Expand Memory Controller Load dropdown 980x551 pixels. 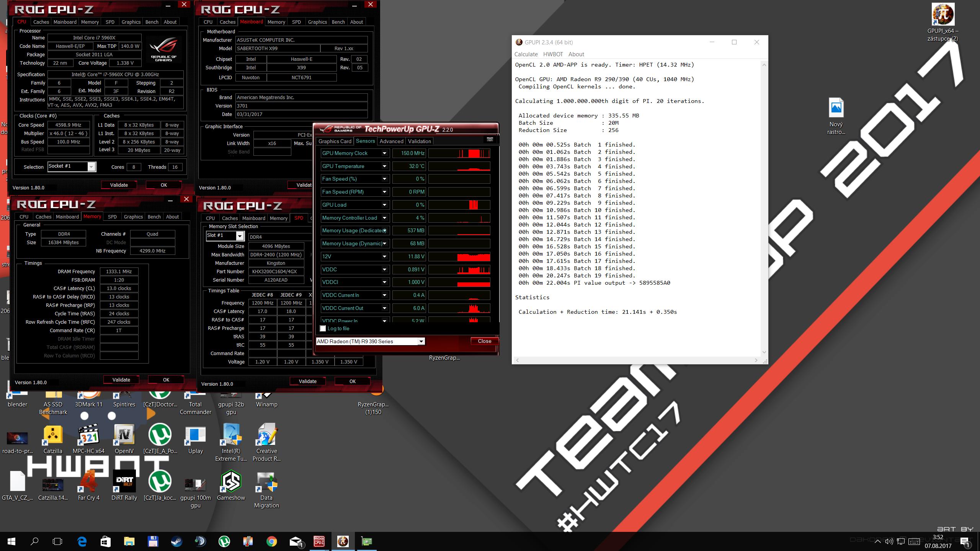(x=384, y=218)
